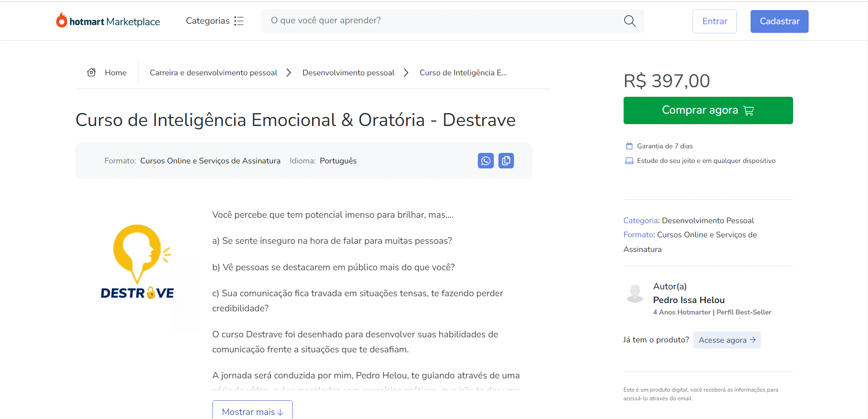Click the Formato link in sidebar

[x=638, y=235]
